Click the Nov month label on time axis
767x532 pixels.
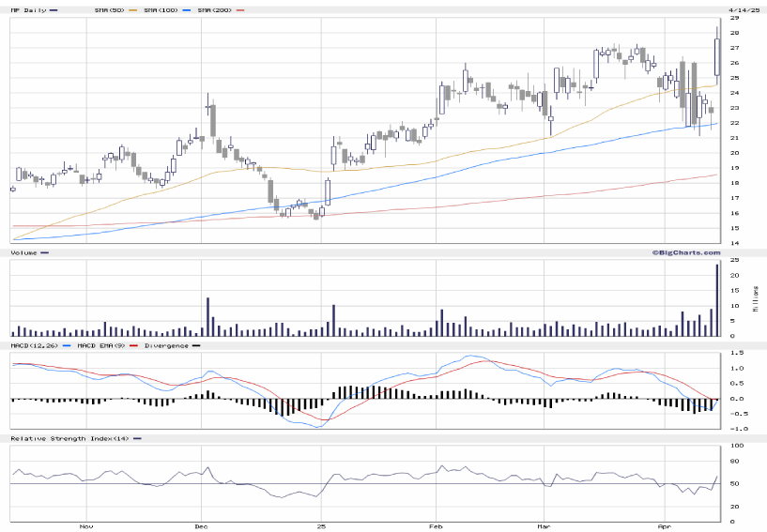click(x=86, y=526)
